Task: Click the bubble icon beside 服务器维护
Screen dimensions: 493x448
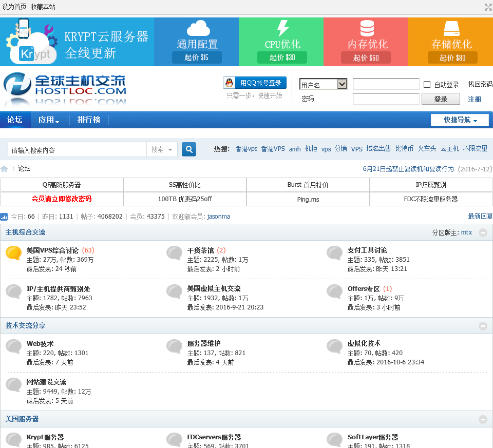Action: pyautogui.click(x=174, y=346)
